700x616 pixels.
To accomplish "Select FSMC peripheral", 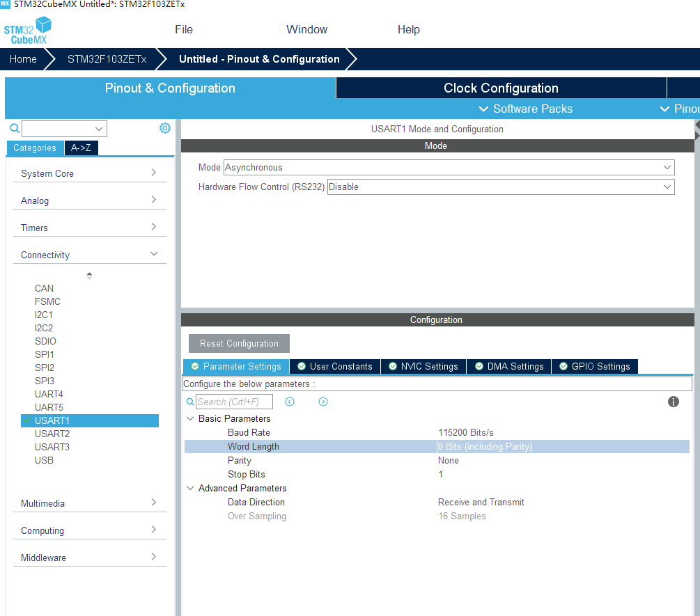I will tap(47, 301).
